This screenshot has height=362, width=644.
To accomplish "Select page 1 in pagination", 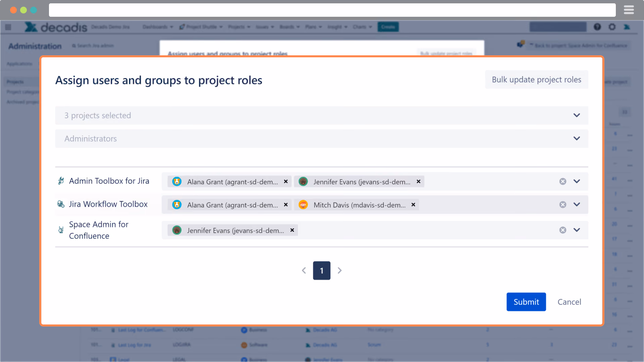I will [x=322, y=270].
